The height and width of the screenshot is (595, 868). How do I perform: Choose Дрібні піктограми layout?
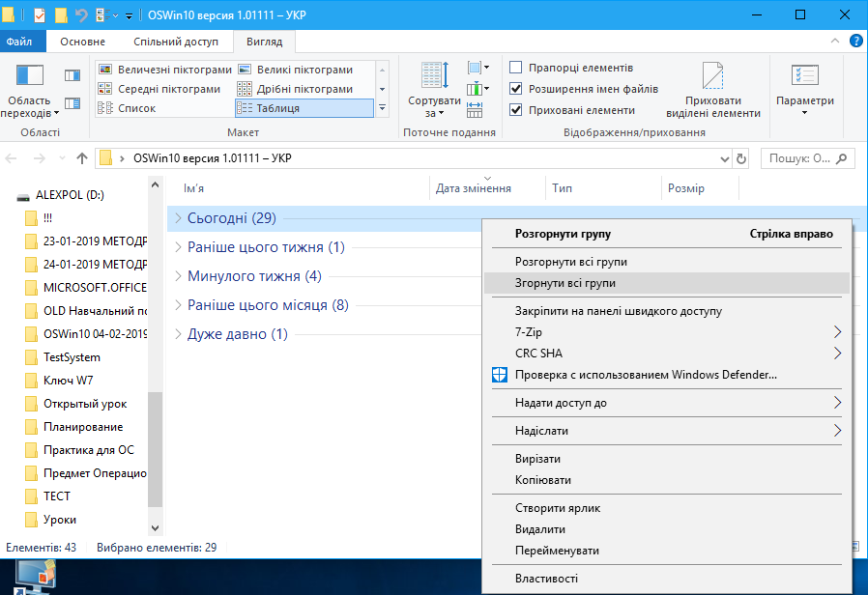[296, 89]
